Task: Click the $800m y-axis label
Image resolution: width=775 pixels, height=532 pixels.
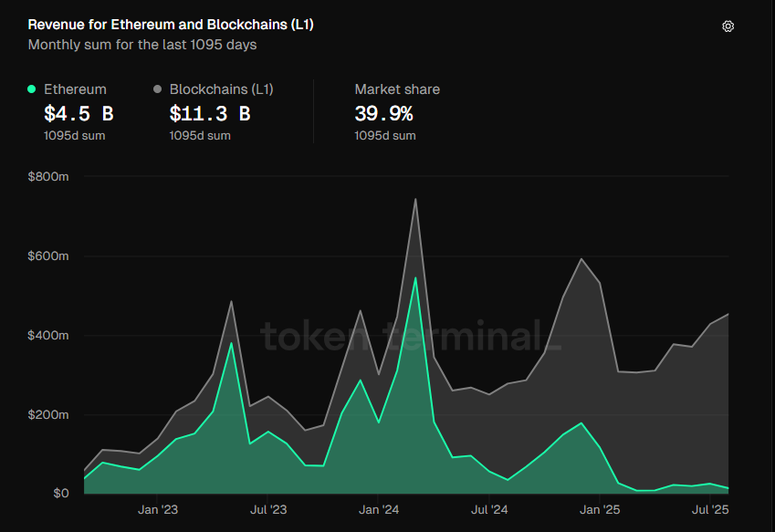Action: pyautogui.click(x=48, y=177)
